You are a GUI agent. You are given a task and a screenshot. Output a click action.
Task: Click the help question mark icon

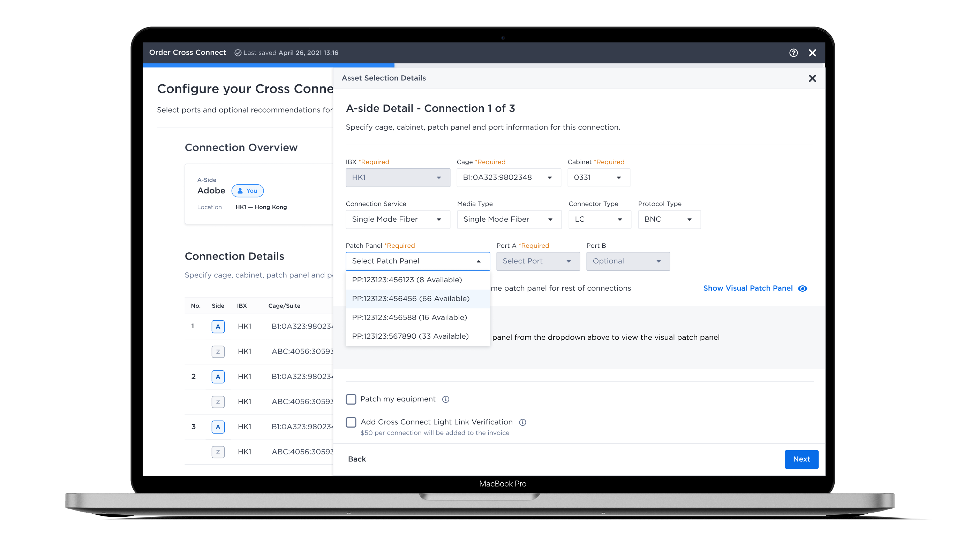(793, 53)
